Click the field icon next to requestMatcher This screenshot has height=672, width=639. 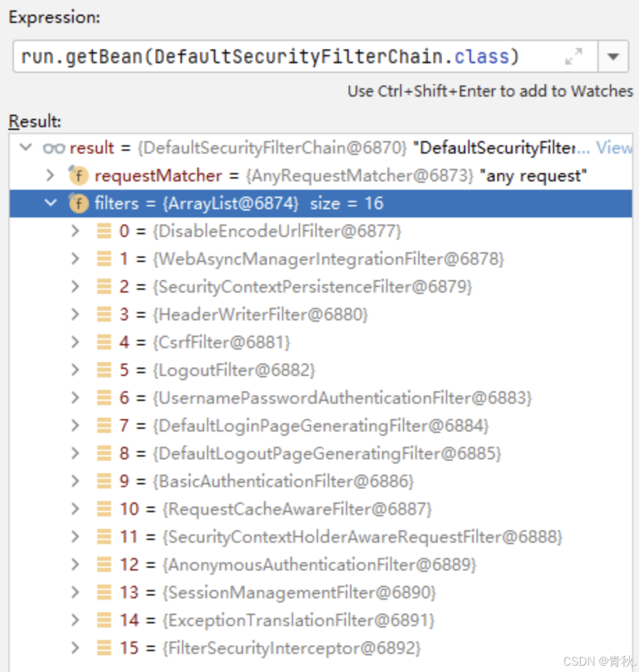point(78,176)
